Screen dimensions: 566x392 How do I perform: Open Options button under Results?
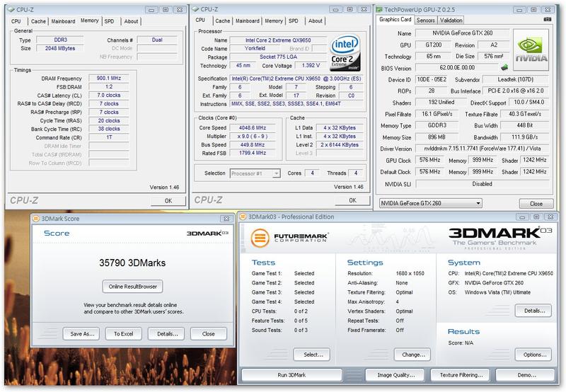click(x=534, y=354)
